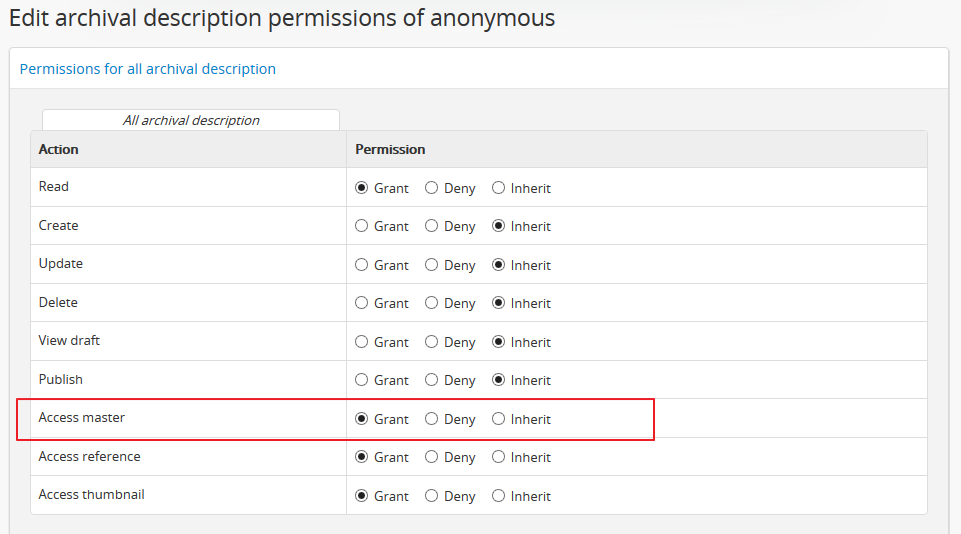Switch Access thumbnail to Inherit

click(499, 496)
